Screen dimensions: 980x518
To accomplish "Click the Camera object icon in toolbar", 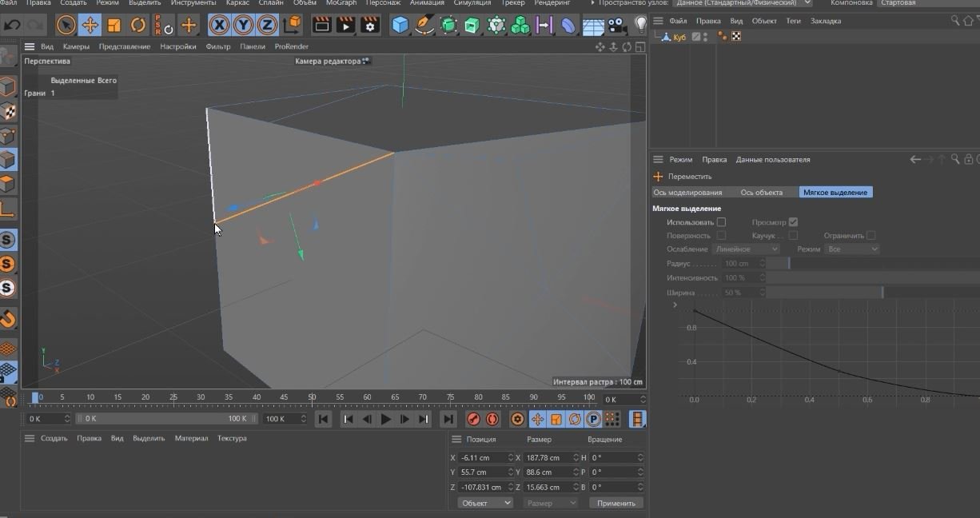I will [x=616, y=26].
